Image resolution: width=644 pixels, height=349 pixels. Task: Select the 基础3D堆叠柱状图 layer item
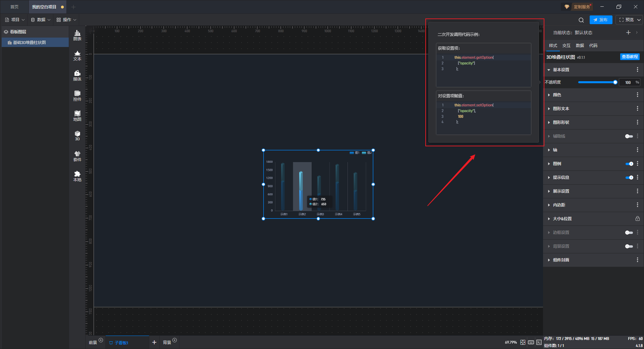pyautogui.click(x=30, y=43)
